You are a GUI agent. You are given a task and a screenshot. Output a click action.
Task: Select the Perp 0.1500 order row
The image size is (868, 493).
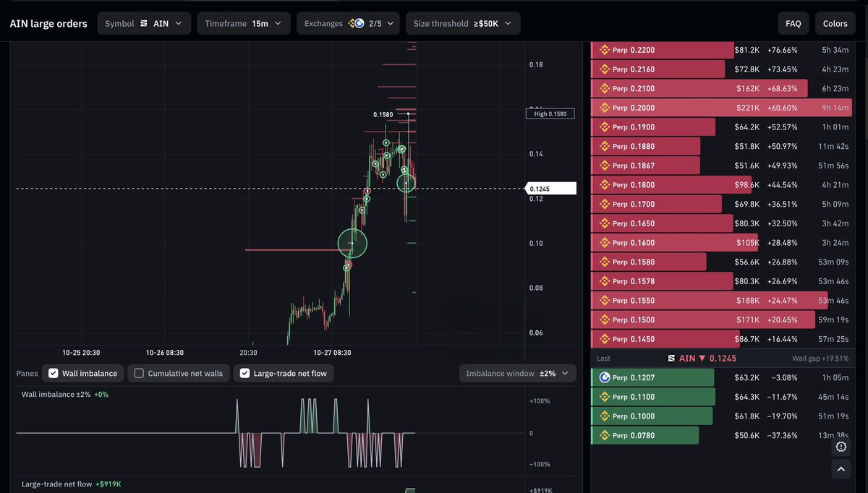722,320
